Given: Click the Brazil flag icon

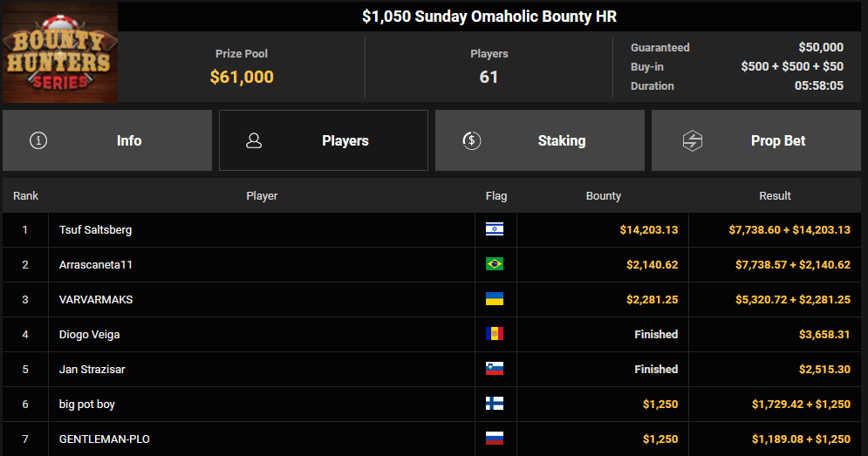Looking at the screenshot, I should pyautogui.click(x=495, y=264).
